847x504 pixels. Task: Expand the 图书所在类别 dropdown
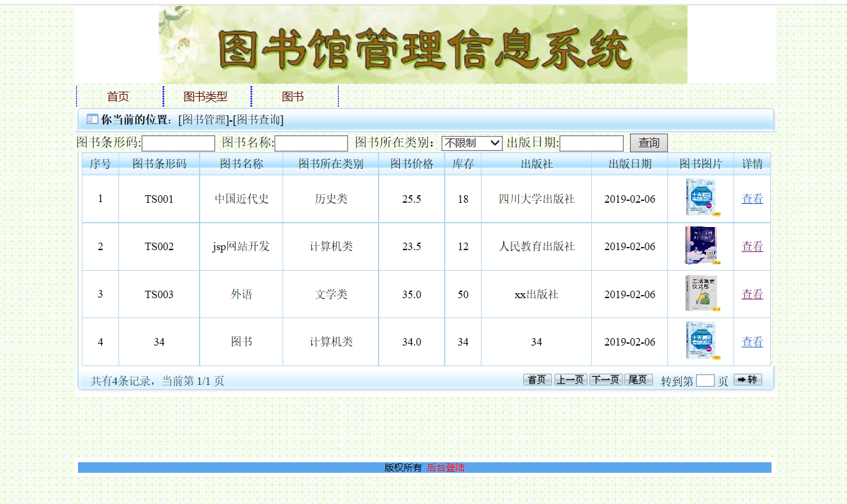(472, 143)
